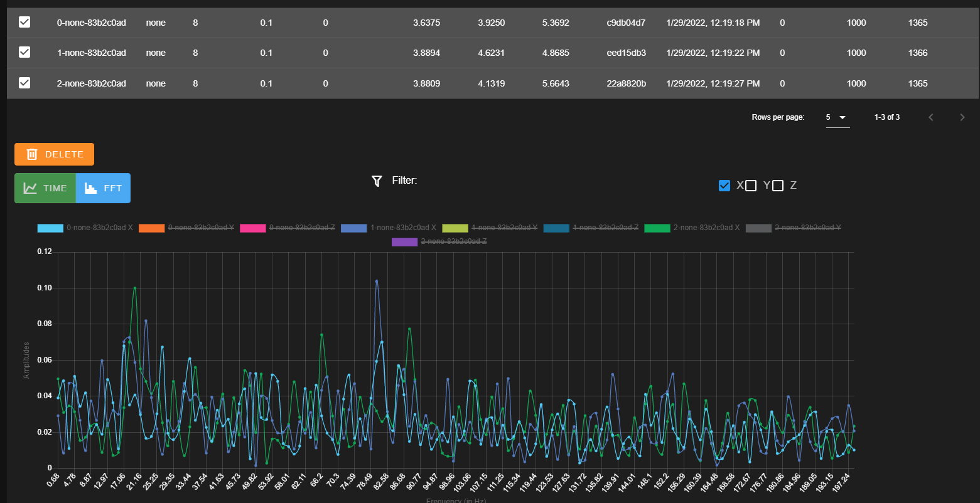Toggle legend swatch 1-none-83b2c0ad Y
Image resolution: width=980 pixels, height=503 pixels.
pos(455,228)
